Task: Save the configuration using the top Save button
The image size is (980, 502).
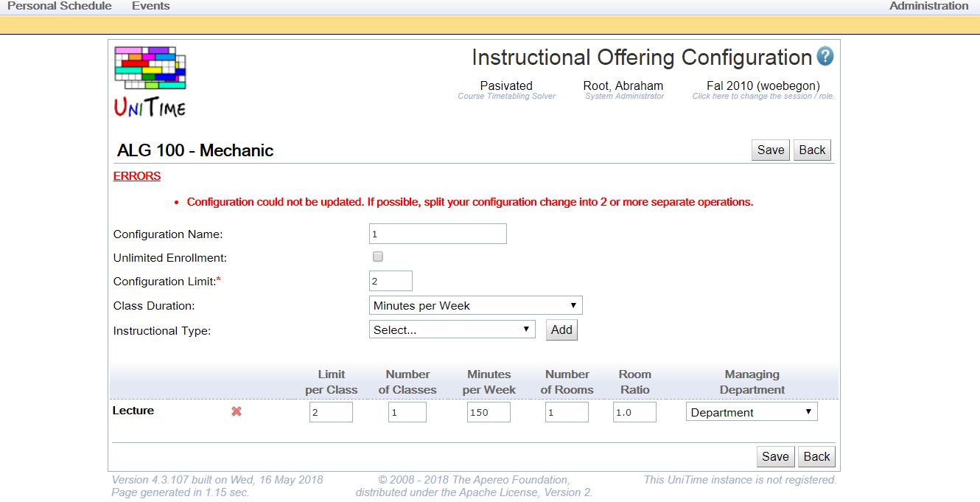Action: click(770, 149)
